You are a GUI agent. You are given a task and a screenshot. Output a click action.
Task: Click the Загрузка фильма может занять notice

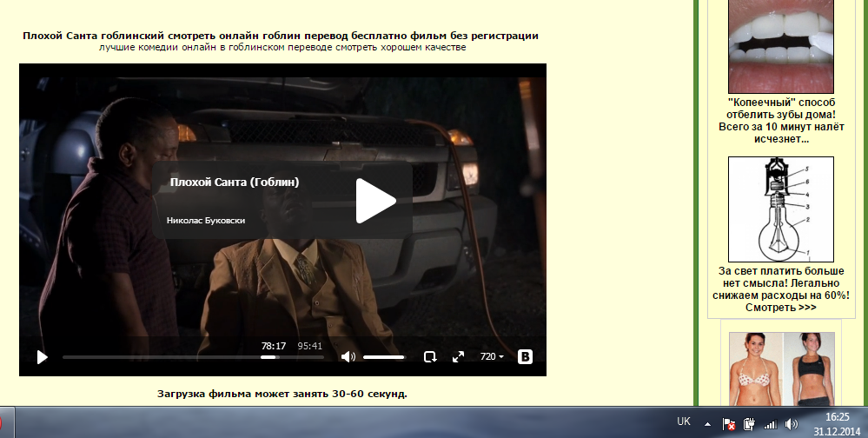point(282,395)
